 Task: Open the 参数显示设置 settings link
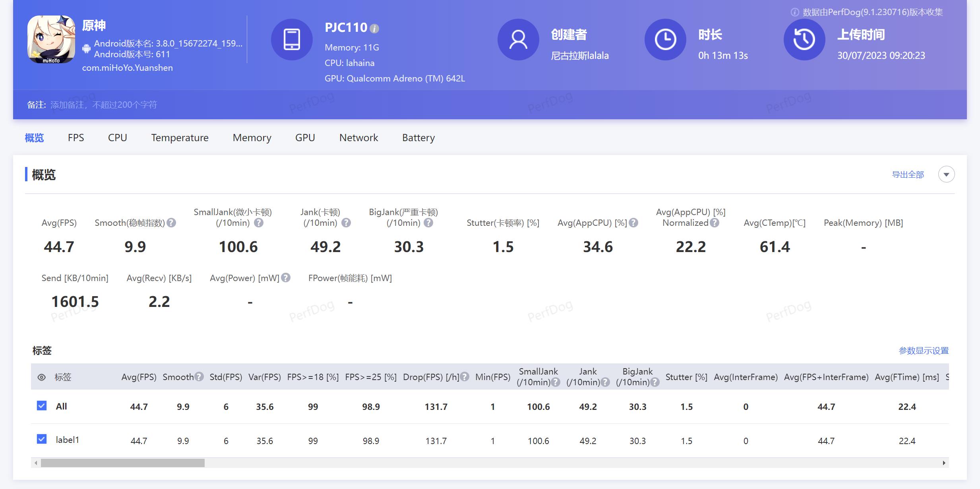pos(924,351)
